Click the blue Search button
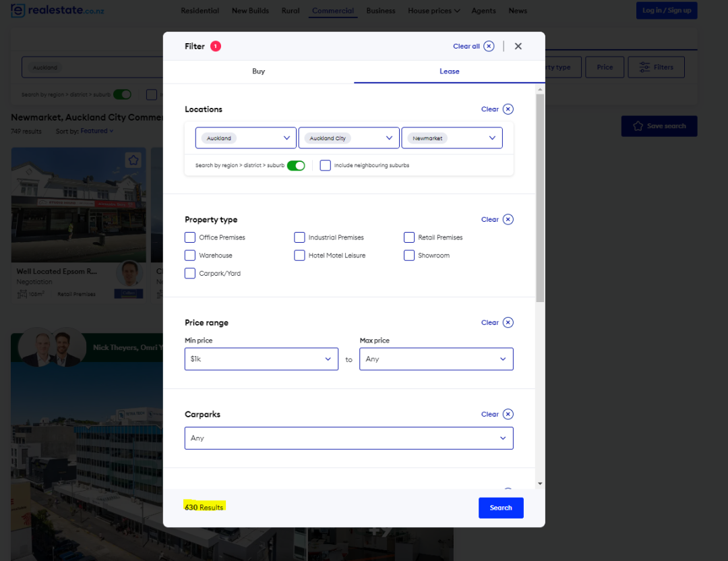 tap(501, 508)
